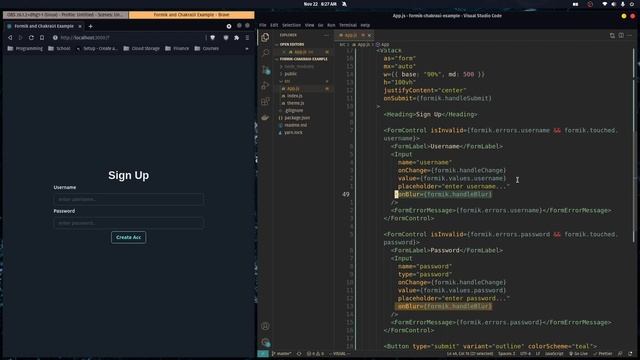The width and height of the screenshot is (640, 360).
Task: Switch to OBS window in taskbar
Action: (x=65, y=15)
